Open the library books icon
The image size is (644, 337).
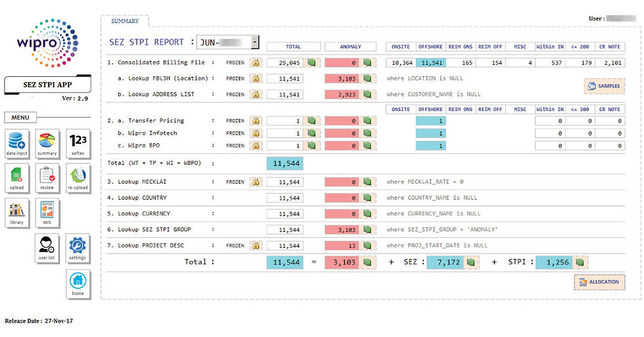(x=17, y=213)
